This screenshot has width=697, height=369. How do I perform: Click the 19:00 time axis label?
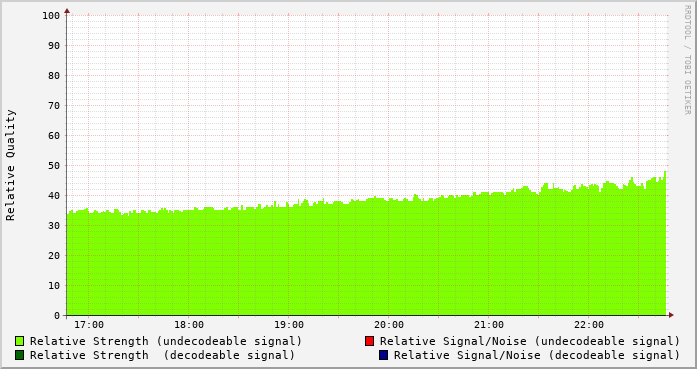point(289,325)
